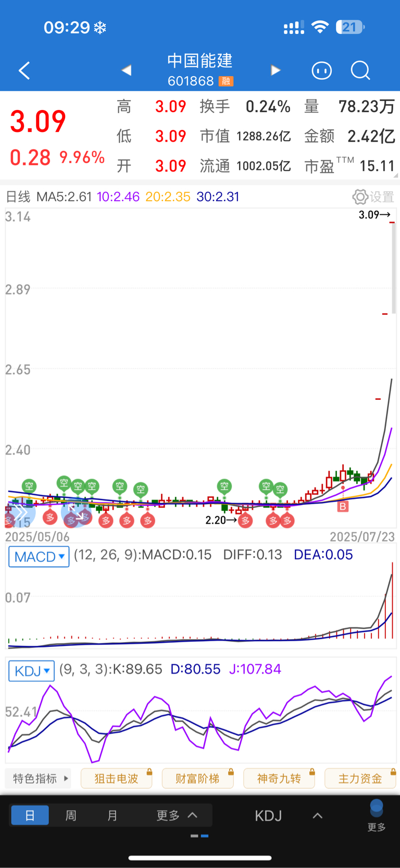Tap the DIFF:0.13 value

pyautogui.click(x=253, y=555)
